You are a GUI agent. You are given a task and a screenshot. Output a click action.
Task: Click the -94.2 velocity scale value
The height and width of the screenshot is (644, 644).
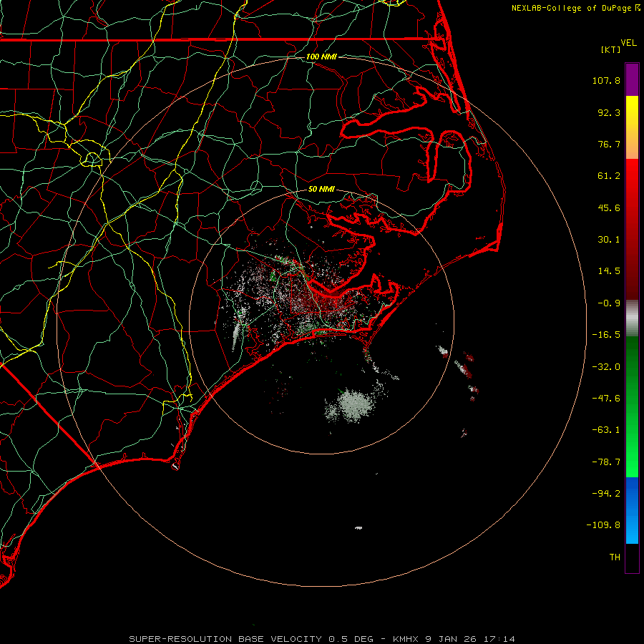click(x=606, y=493)
